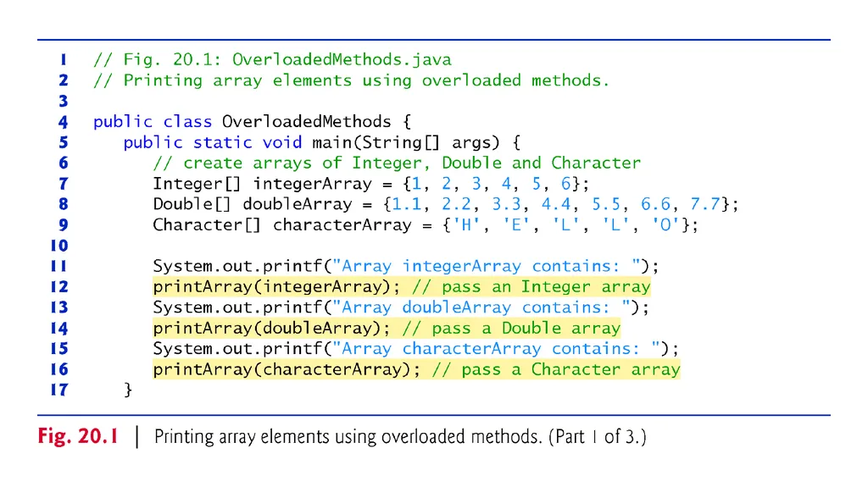Image resolution: width=868 pixels, height=487 pixels.
Task: Click the caption text "Printing array elements using overloaded methods."
Action: click(x=348, y=437)
